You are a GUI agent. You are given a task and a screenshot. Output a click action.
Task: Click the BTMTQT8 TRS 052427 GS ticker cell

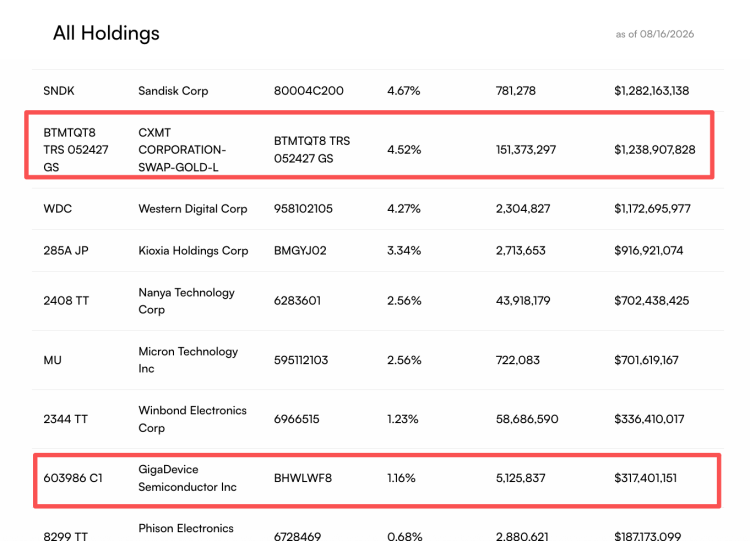tap(76, 150)
